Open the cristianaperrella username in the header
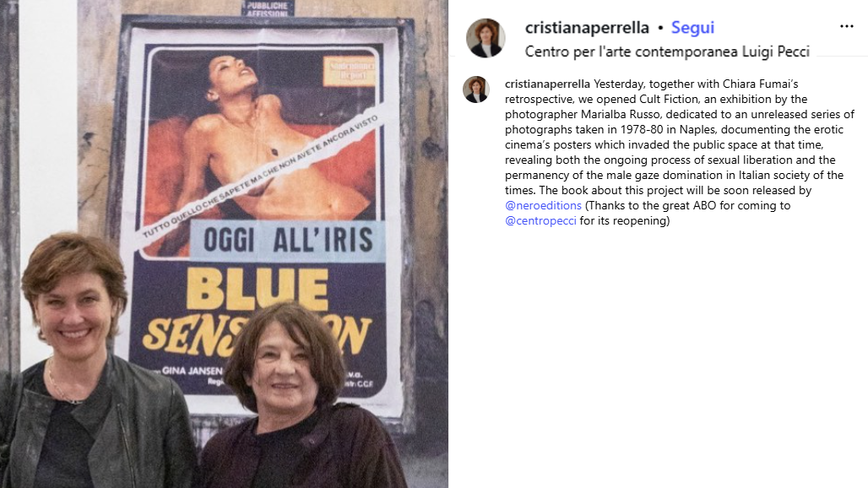868x488 pixels. coord(587,27)
